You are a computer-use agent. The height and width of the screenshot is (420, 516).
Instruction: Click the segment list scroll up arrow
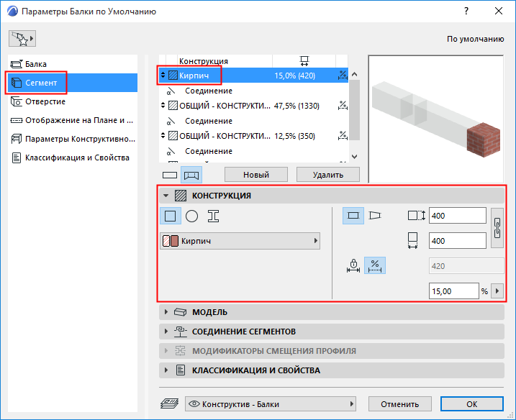coord(354,74)
